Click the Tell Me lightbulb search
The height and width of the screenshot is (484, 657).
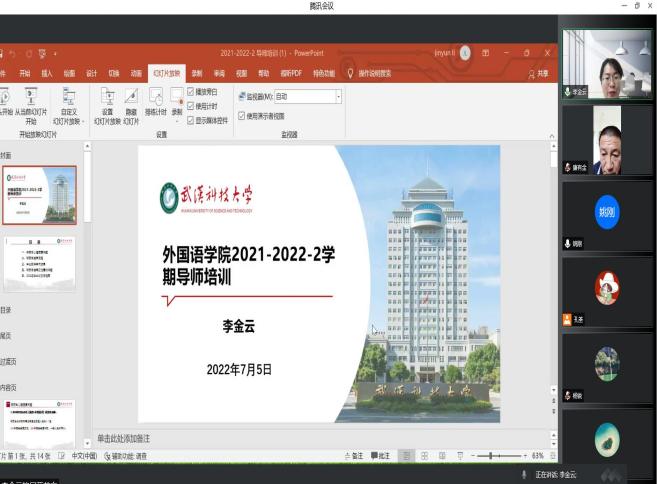(350, 73)
